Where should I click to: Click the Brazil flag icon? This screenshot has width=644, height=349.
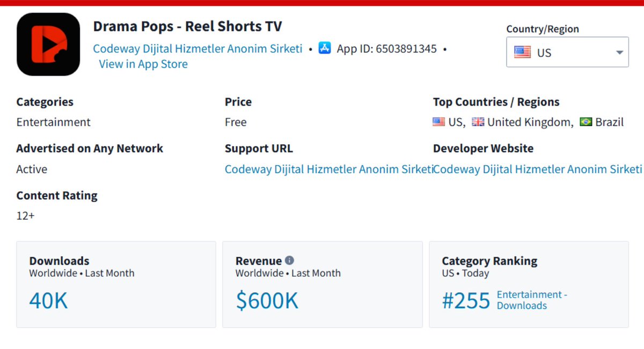click(x=586, y=122)
